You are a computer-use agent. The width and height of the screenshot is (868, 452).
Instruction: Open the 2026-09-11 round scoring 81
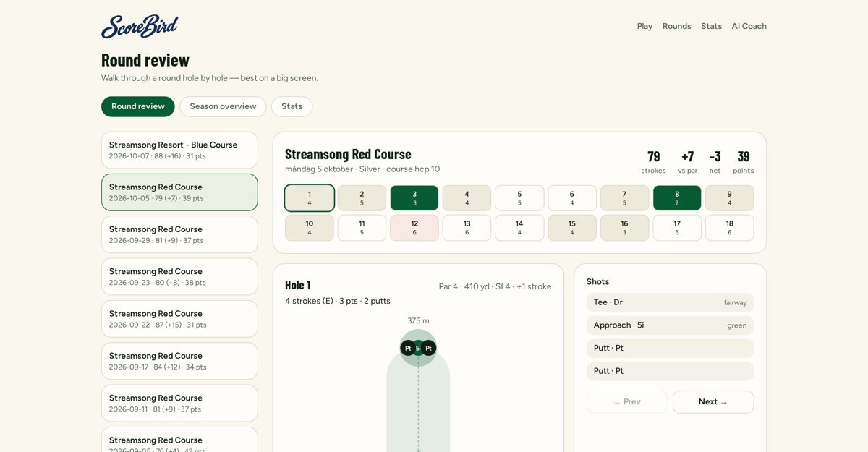[179, 403]
